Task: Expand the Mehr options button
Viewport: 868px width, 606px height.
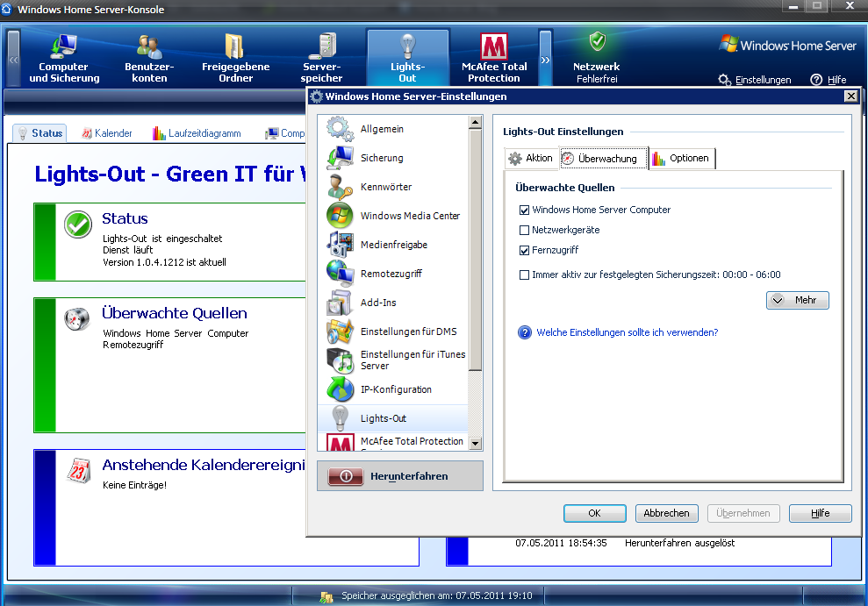Action: point(797,300)
